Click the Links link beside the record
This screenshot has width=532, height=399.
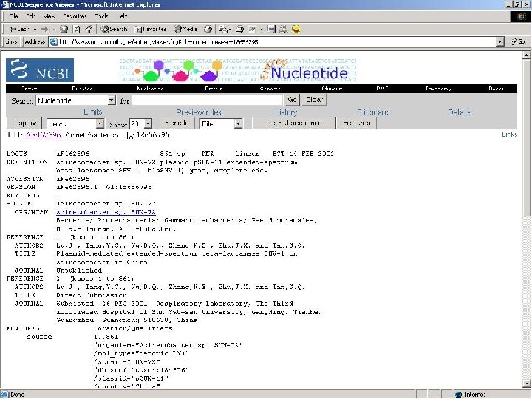[x=509, y=134]
